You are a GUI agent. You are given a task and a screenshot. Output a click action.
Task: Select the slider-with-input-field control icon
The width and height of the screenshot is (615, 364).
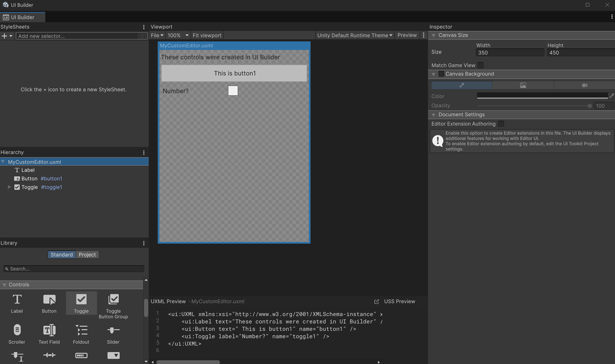pos(17,356)
